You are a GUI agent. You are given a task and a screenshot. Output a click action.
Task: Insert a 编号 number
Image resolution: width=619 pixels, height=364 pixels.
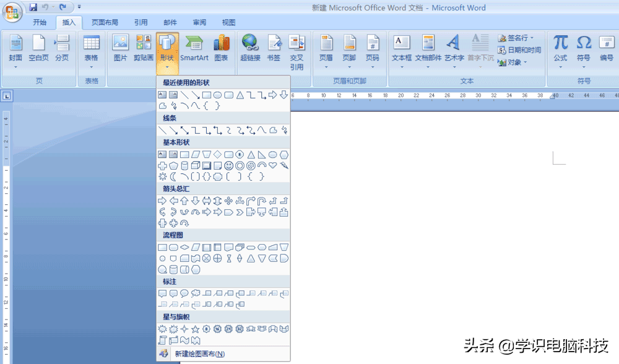coord(607,48)
